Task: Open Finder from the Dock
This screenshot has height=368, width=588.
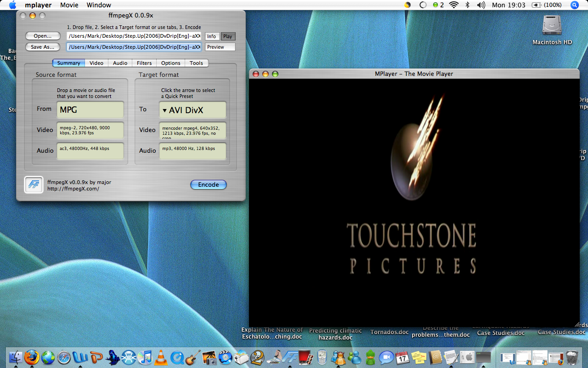Action: (16, 357)
